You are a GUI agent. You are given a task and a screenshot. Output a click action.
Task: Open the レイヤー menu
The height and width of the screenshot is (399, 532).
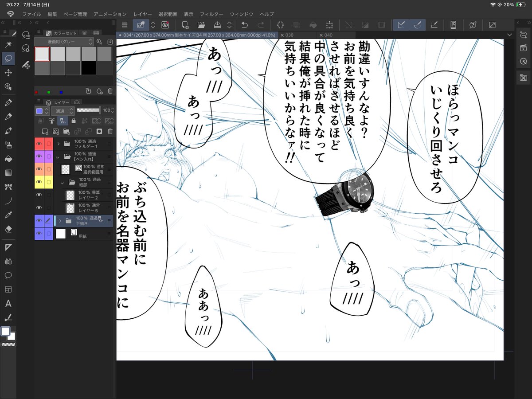click(143, 14)
